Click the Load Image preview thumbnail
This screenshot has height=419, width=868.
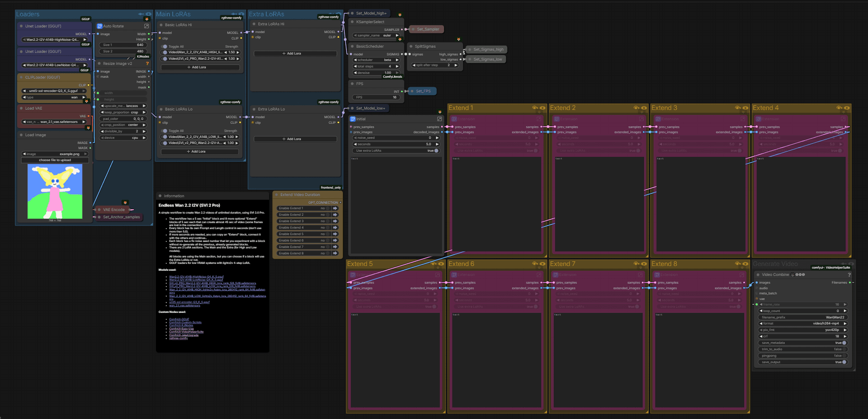[x=55, y=192]
